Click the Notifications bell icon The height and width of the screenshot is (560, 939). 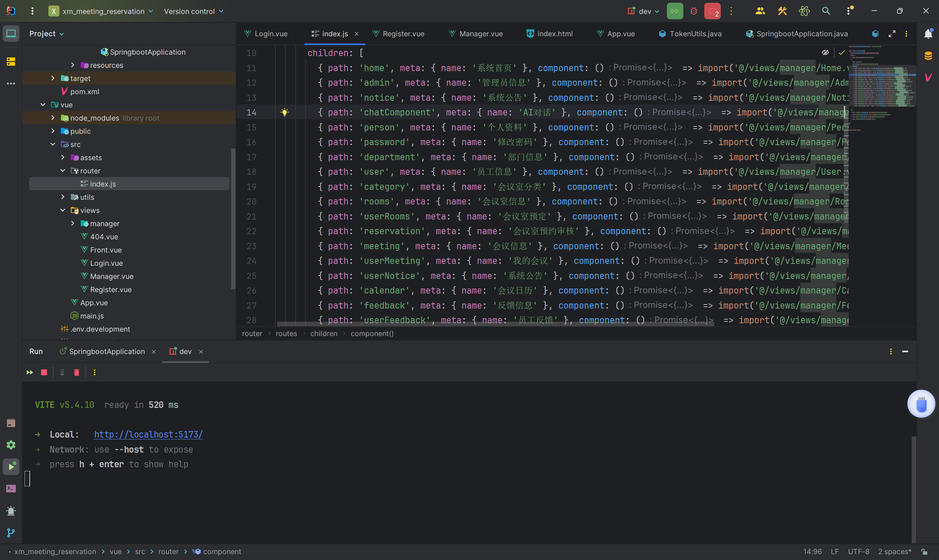click(928, 34)
